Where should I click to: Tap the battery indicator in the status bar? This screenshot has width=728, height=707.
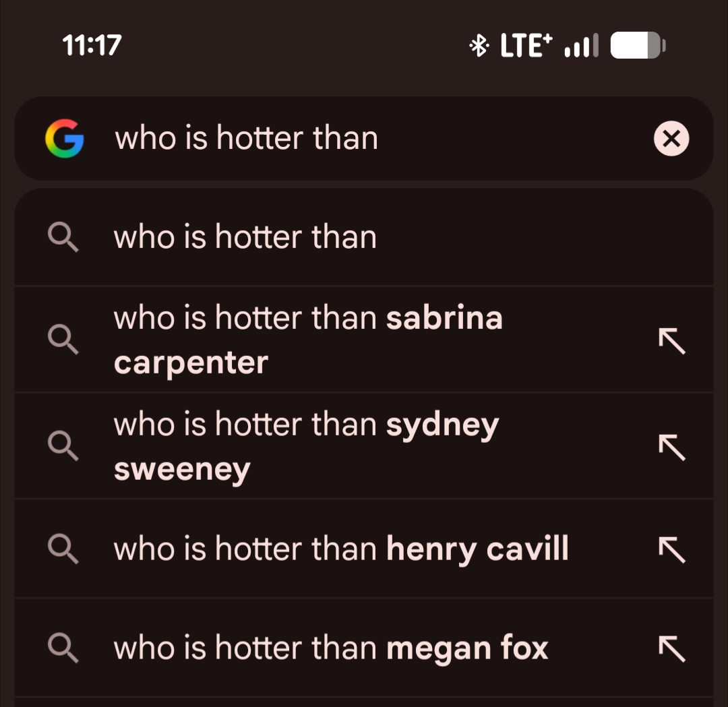coord(638,46)
